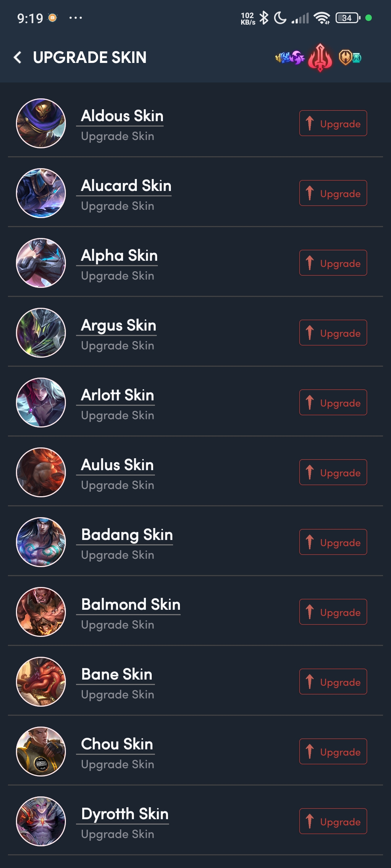Upgrade the Arlott Skin
This screenshot has width=391, height=868.
coord(333,403)
